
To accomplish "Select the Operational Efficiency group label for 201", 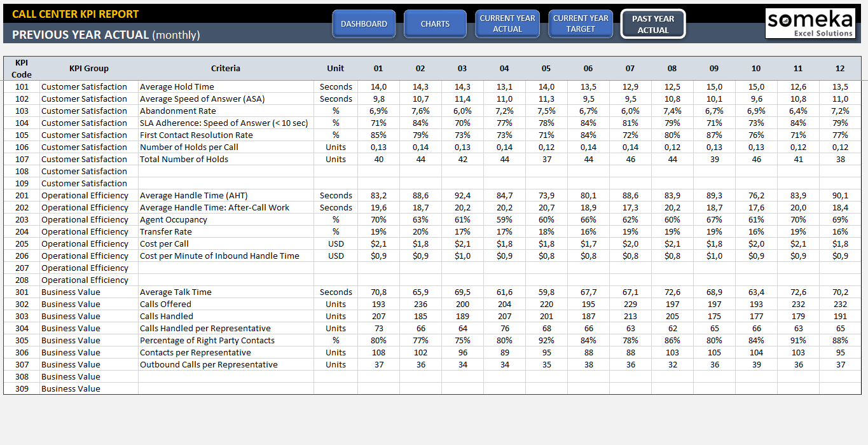I will 84,195.
